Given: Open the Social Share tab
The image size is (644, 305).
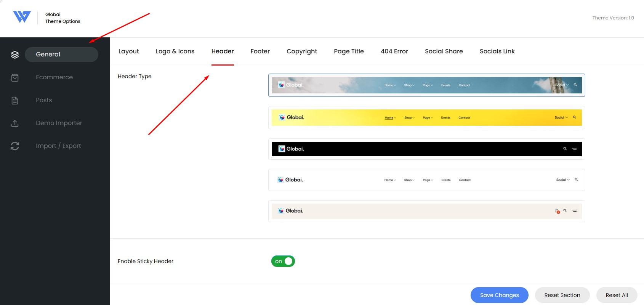Looking at the screenshot, I should click(444, 51).
